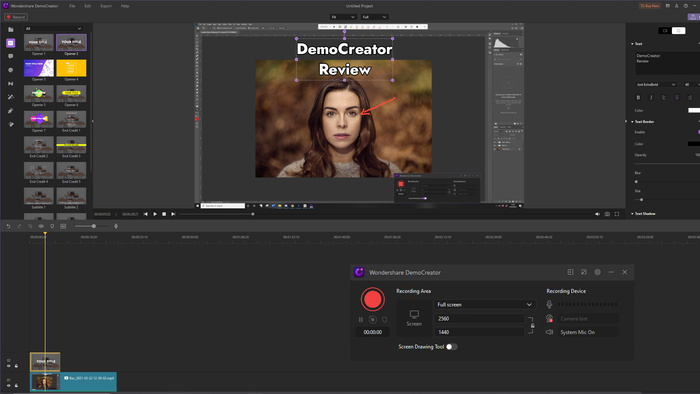The height and width of the screenshot is (394, 700).
Task: Start recording with the big red button
Action: click(373, 299)
